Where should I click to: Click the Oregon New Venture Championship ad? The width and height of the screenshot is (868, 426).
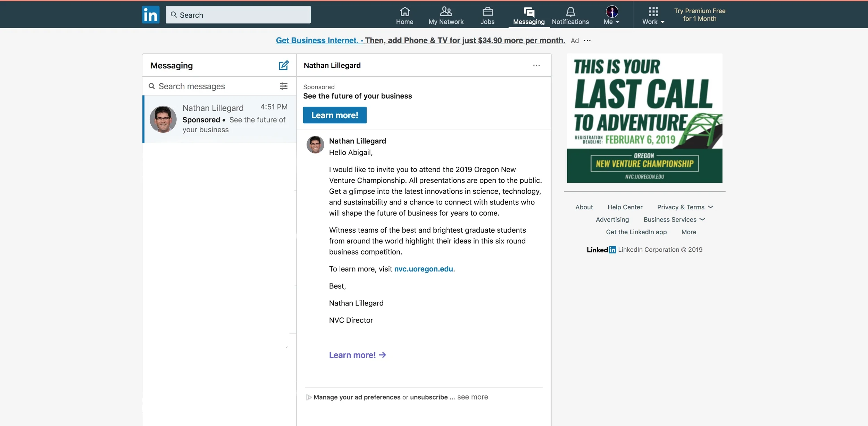[x=644, y=118]
